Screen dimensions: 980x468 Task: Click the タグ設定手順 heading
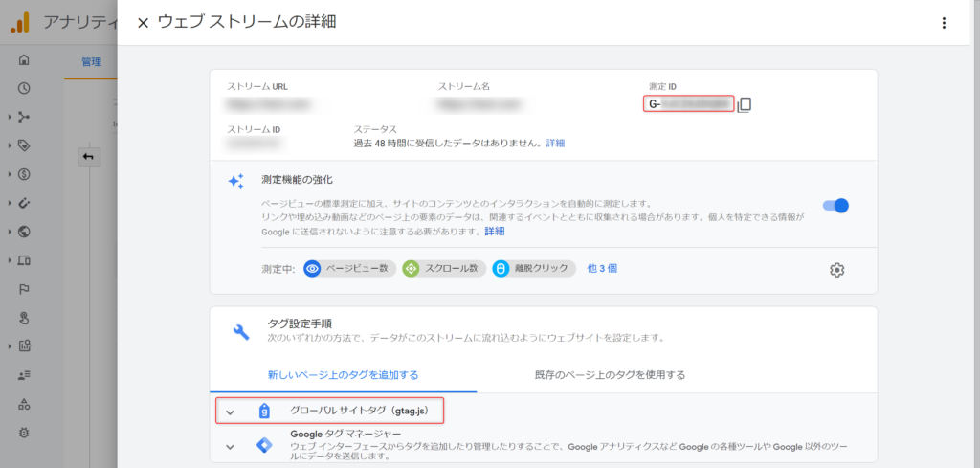[300, 323]
